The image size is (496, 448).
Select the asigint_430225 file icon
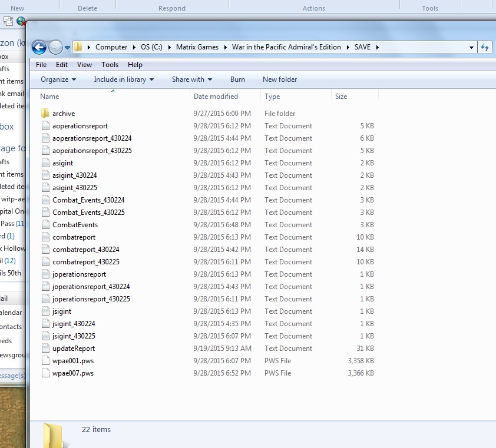point(45,187)
